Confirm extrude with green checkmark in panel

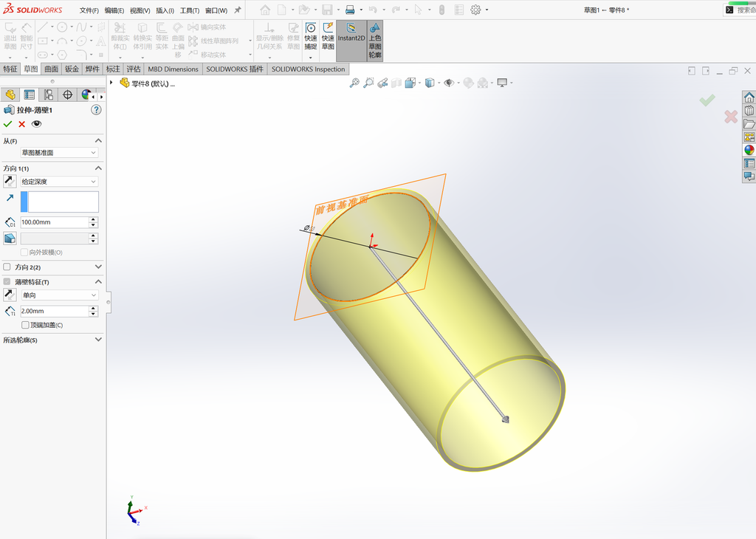point(7,124)
